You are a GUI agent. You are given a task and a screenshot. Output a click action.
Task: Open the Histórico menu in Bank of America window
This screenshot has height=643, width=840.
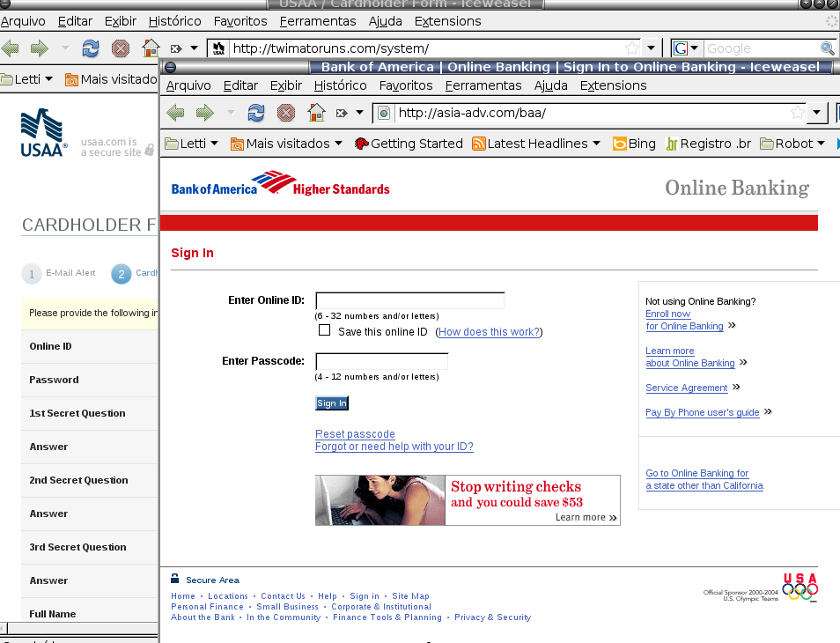[x=340, y=85]
